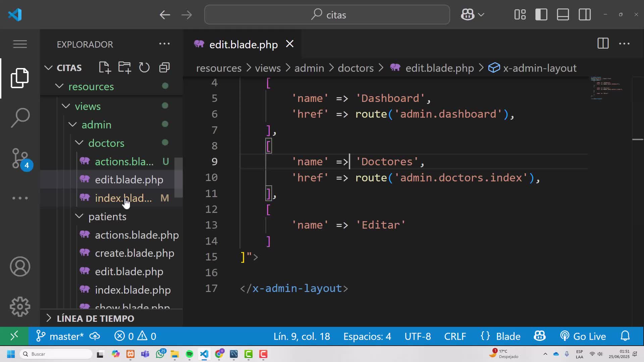Select the resources breadcrumb segment
This screenshot has width=644, height=362.
pyautogui.click(x=219, y=68)
